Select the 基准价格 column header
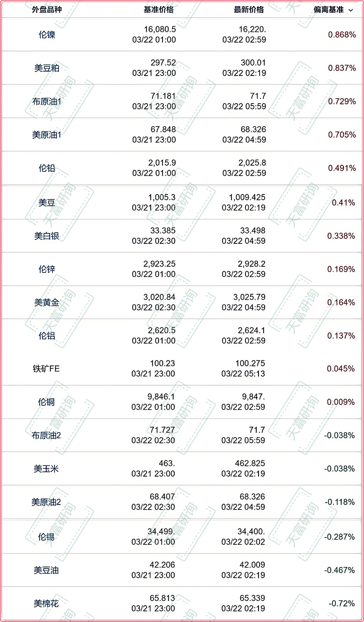This screenshot has height=622, width=364. (159, 10)
